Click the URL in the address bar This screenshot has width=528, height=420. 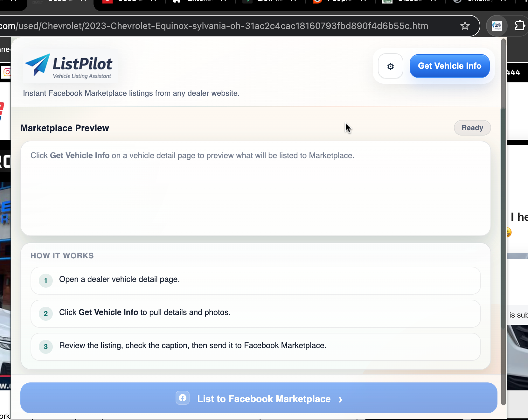pyautogui.click(x=213, y=25)
